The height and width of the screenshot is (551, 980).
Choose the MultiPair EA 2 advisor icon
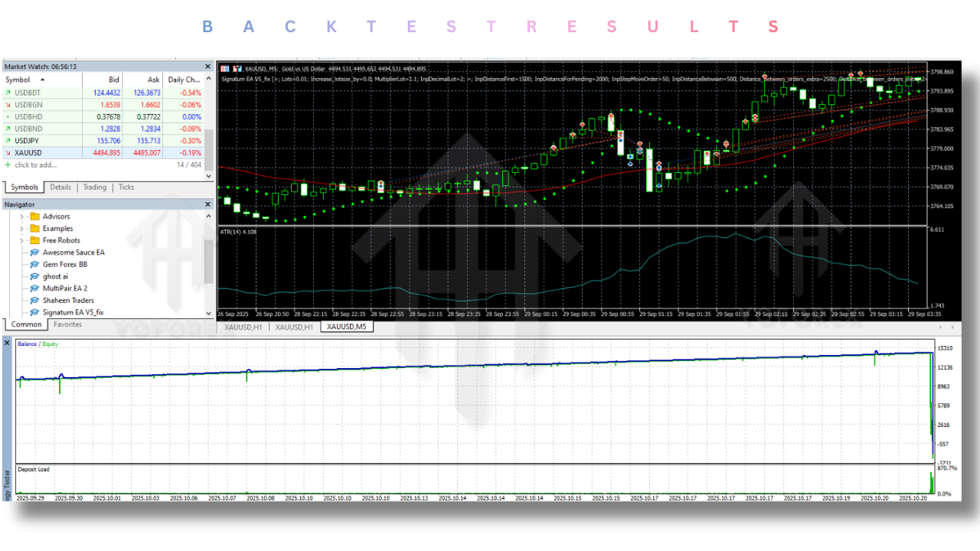pos(34,289)
